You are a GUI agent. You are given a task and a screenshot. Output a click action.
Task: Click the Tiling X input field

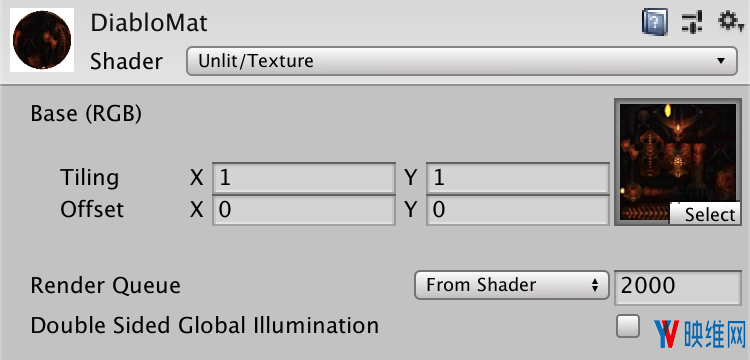304,178
